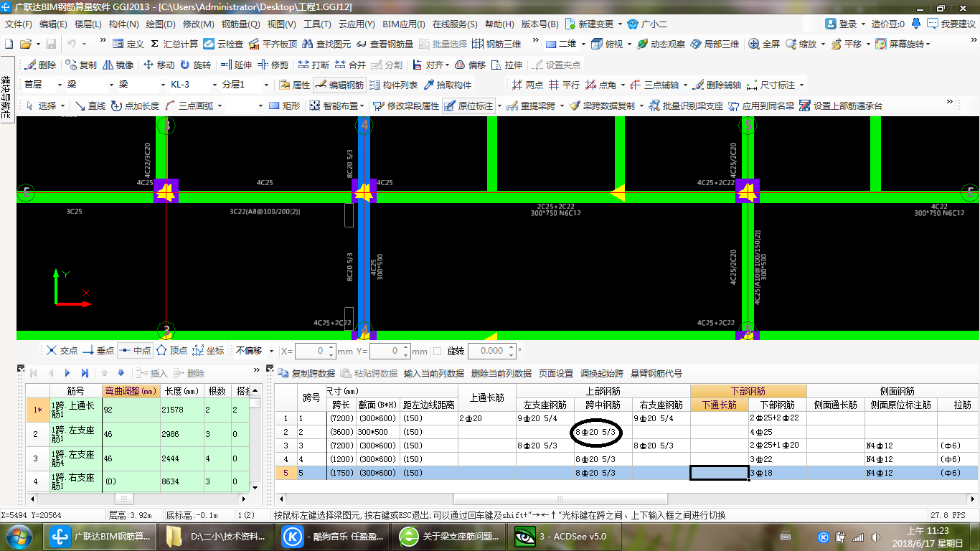Click 悬臂钢筋代号 button
Screen dimensions: 980x551
coord(656,374)
